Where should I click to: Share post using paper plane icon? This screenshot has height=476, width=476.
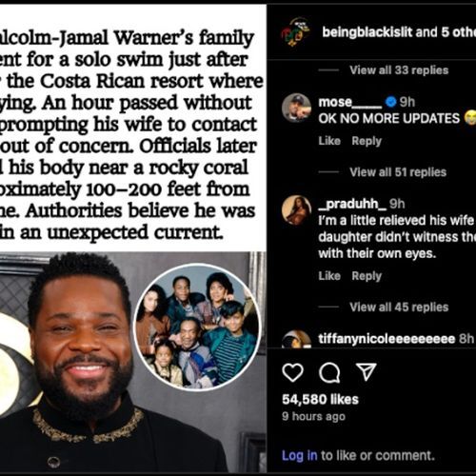point(366,371)
